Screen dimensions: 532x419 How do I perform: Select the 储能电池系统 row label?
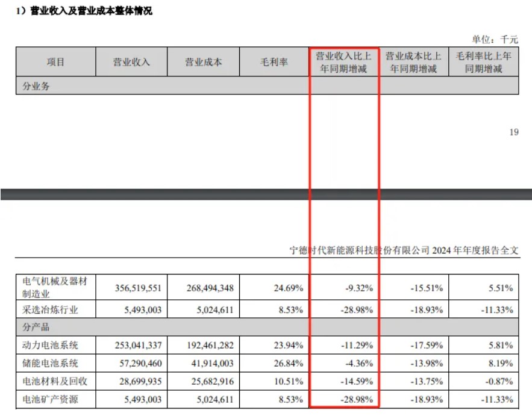[x=51, y=363]
